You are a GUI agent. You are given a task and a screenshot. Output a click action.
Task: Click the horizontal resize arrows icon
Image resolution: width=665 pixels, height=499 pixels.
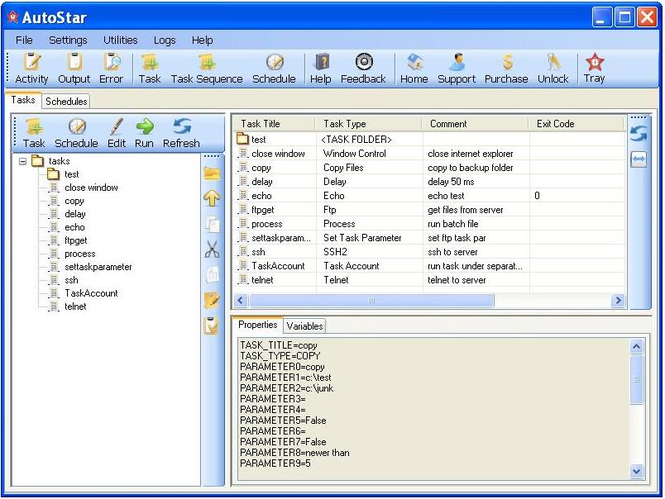638,159
